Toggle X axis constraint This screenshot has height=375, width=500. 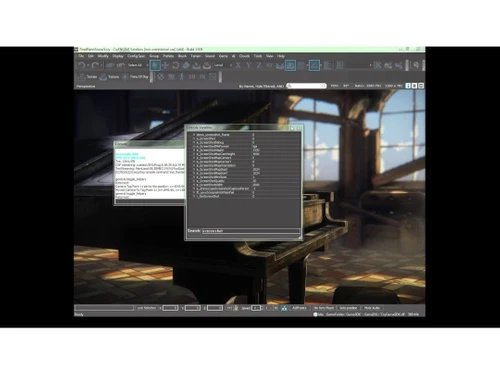[x=238, y=65]
